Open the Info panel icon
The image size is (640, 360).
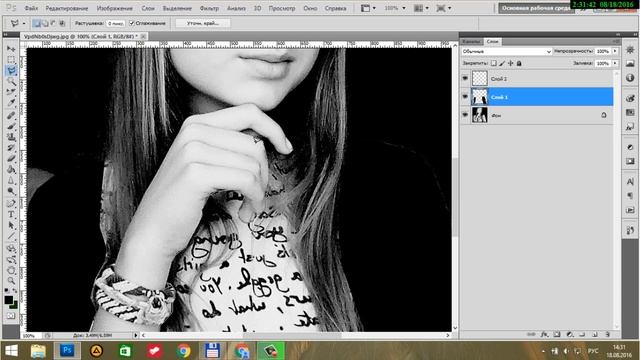tap(630, 78)
